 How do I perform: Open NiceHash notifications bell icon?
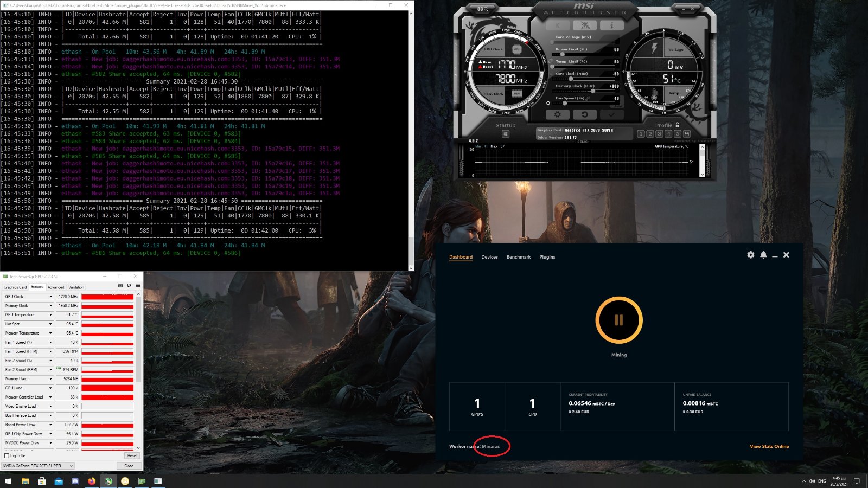tap(763, 255)
